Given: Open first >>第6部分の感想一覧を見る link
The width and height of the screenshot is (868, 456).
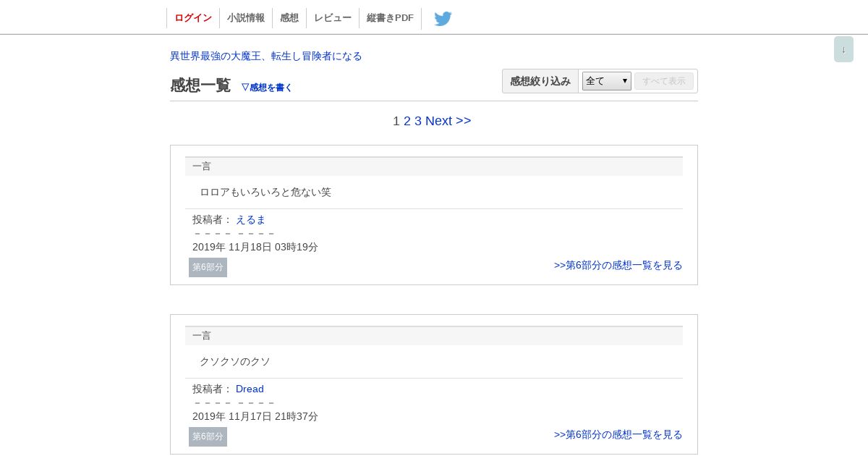Looking at the screenshot, I should click(618, 265).
